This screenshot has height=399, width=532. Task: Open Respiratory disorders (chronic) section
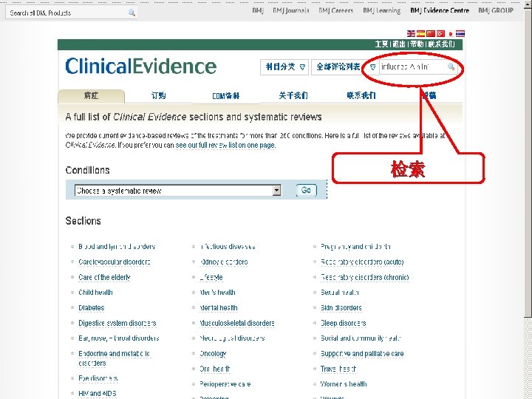pos(365,277)
